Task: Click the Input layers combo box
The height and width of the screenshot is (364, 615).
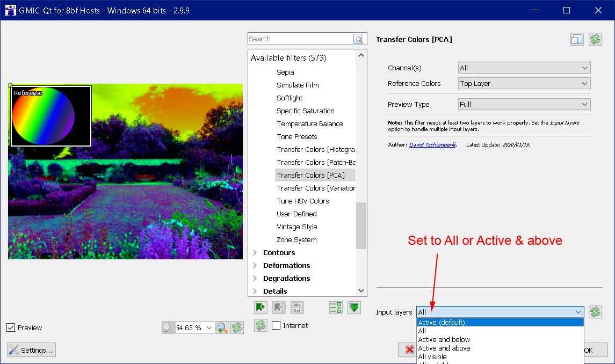Action: coord(500,312)
